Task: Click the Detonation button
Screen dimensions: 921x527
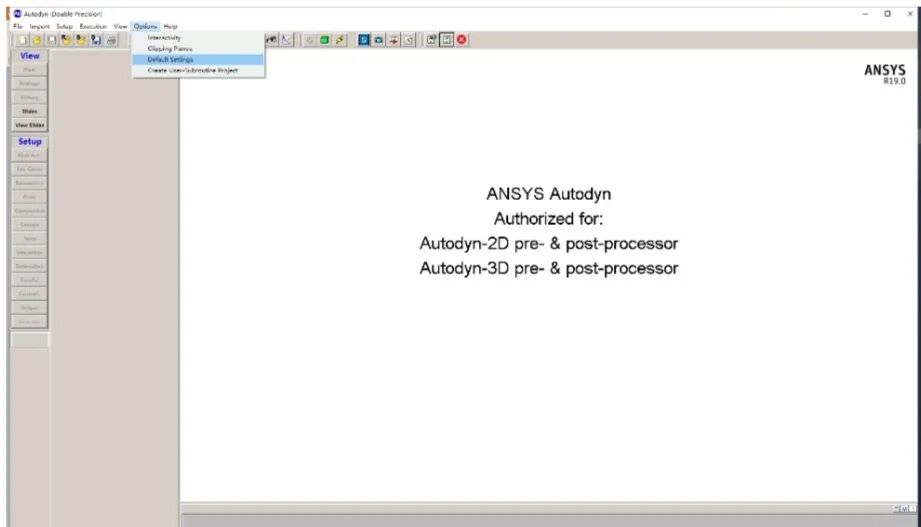Action: pos(29,266)
